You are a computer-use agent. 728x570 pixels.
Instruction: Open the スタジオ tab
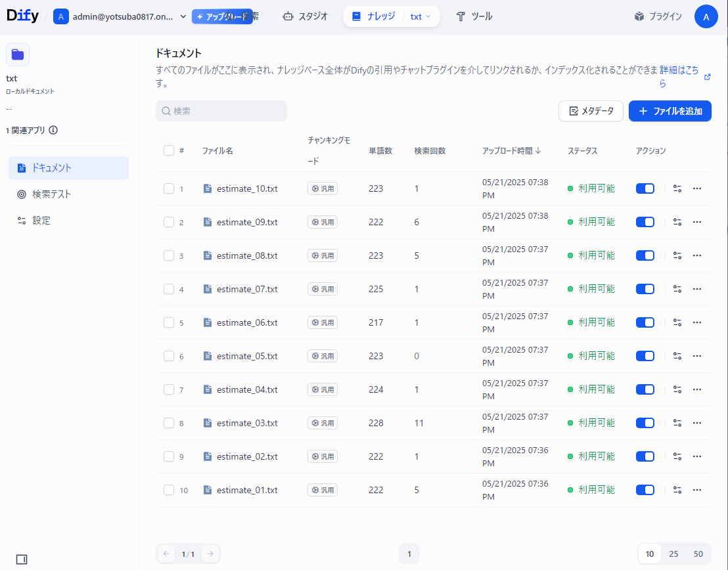tap(305, 16)
